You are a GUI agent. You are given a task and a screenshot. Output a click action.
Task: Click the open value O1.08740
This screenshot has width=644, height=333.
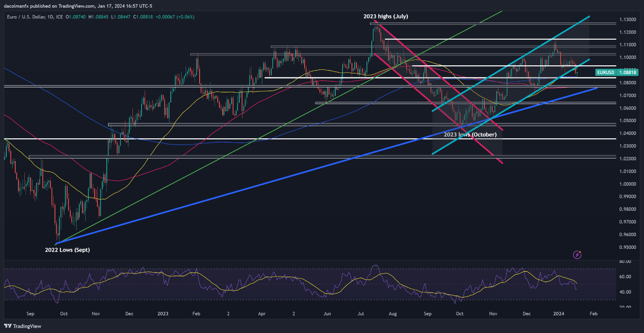(76, 17)
